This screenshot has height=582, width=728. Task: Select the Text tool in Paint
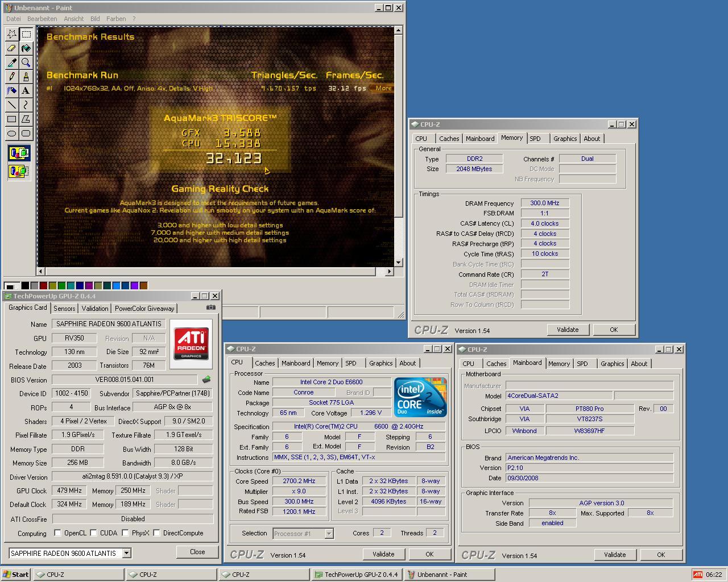[26, 91]
